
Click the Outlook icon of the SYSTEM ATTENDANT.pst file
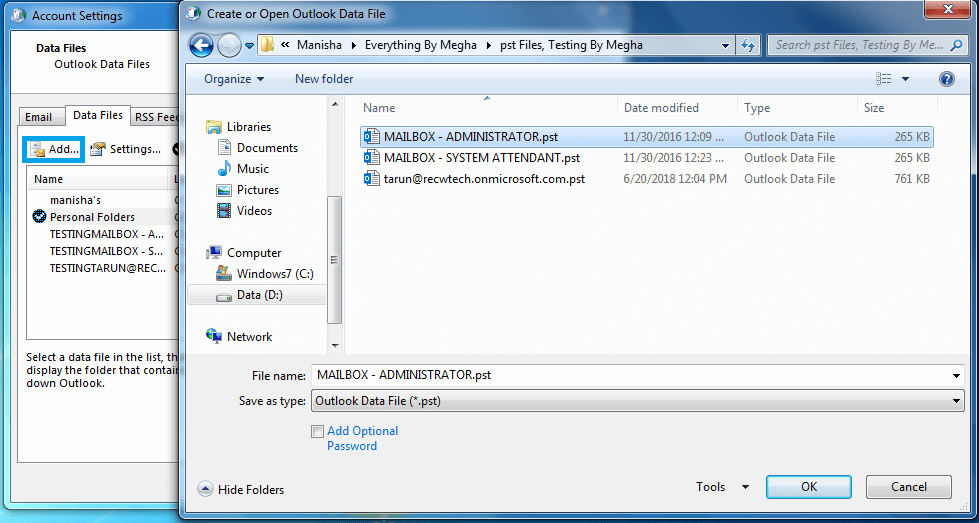coord(372,158)
